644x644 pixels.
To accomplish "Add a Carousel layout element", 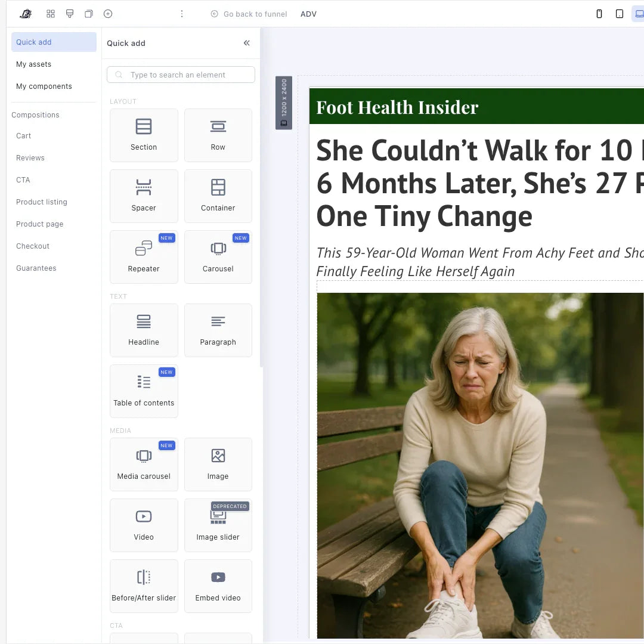I will click(218, 256).
